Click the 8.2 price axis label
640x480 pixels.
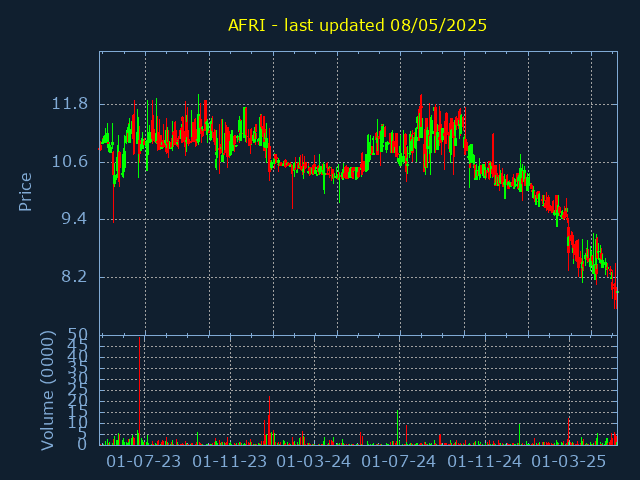(74, 277)
